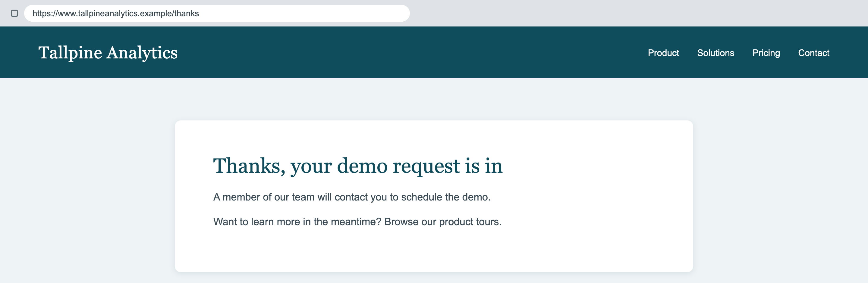Open the Solutions nav menu item

[715, 53]
